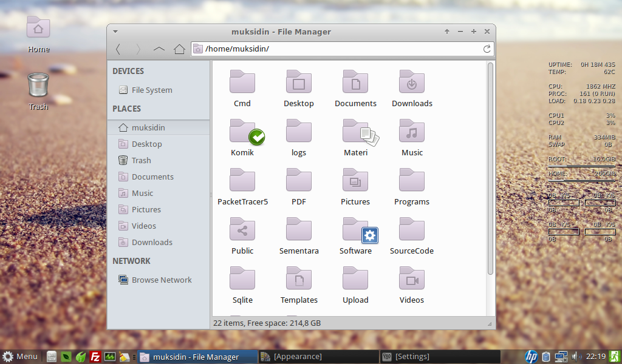
Task: Click the window menu triangle on title bar
Action: coord(115,32)
